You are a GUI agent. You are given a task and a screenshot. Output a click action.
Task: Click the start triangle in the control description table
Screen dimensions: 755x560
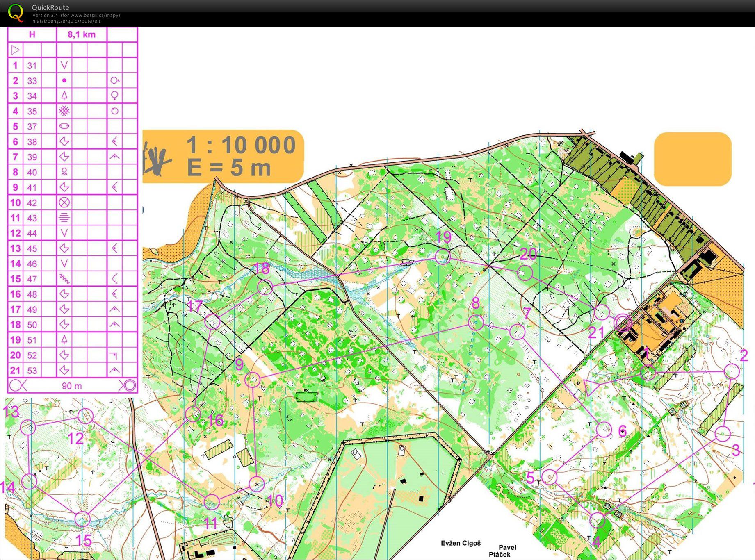click(15, 50)
